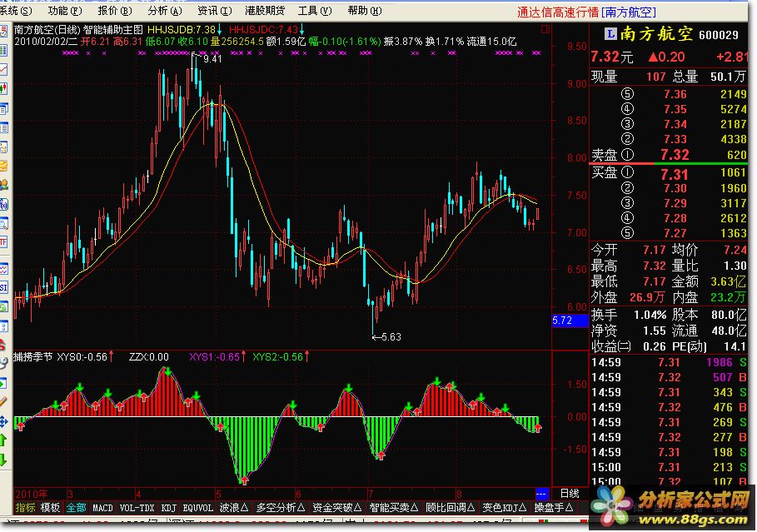Click the trade tick row with volume 507

669,377
